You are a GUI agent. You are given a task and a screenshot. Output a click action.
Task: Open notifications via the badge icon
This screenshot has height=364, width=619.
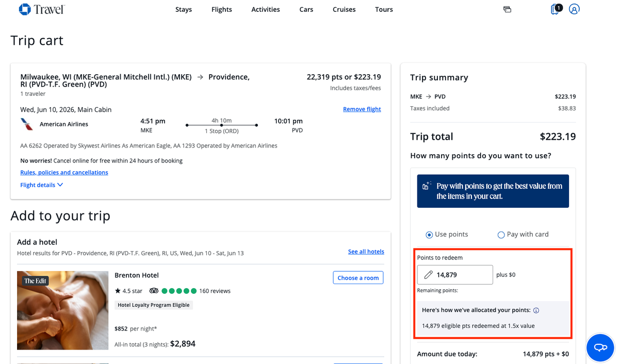555,9
